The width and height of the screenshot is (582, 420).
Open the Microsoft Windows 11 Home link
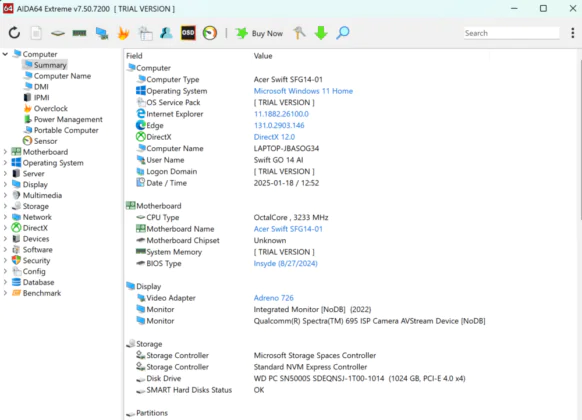click(303, 91)
